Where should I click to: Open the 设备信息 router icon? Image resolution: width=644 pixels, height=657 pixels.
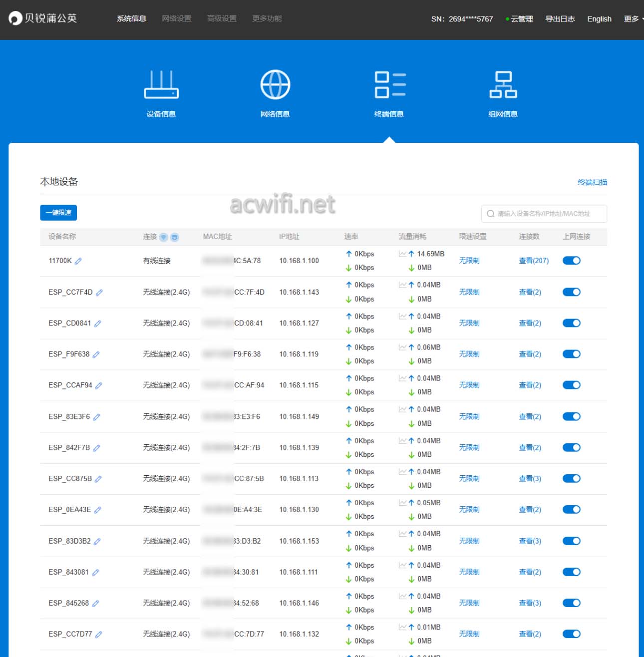(161, 85)
